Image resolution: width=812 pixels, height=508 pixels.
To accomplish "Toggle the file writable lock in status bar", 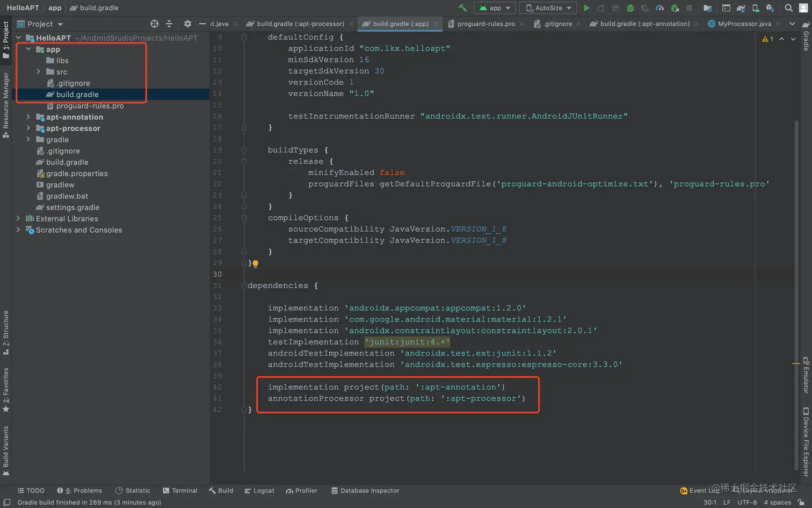I will [802, 502].
